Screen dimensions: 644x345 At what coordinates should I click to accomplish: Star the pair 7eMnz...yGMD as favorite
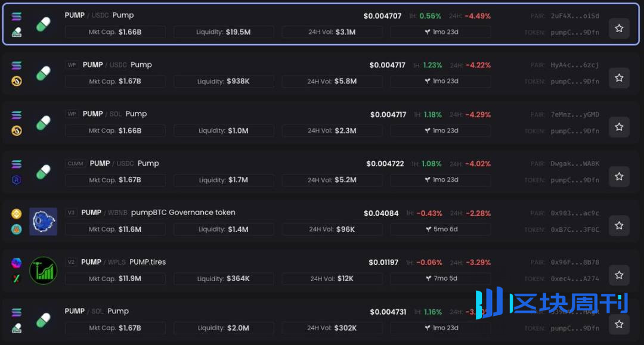tap(619, 127)
